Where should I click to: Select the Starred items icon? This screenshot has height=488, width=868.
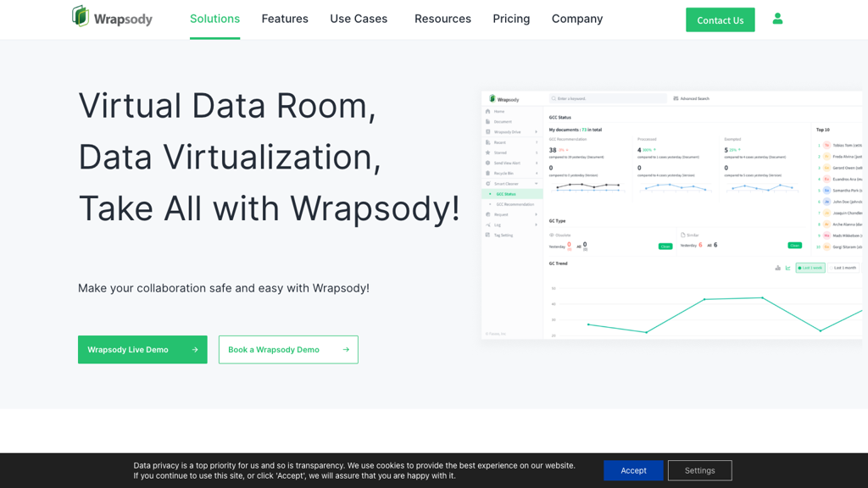487,151
